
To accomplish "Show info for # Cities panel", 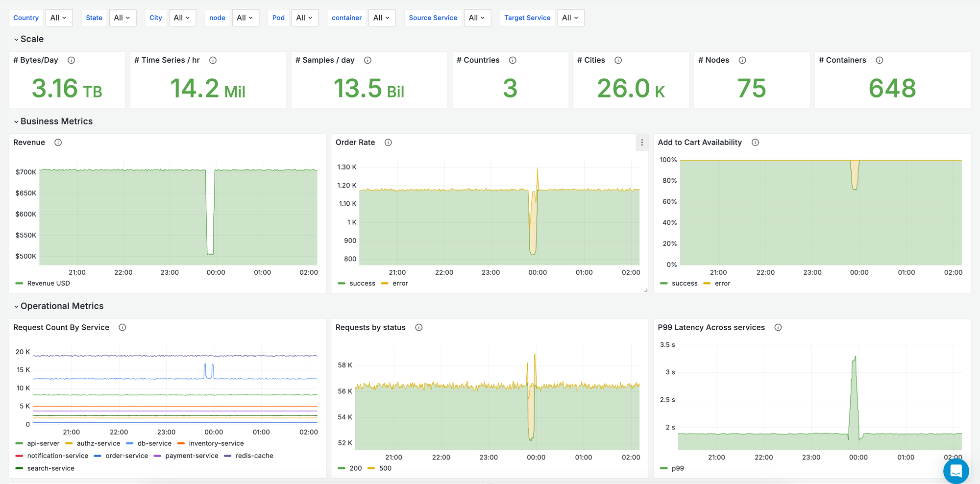I will pyautogui.click(x=618, y=60).
